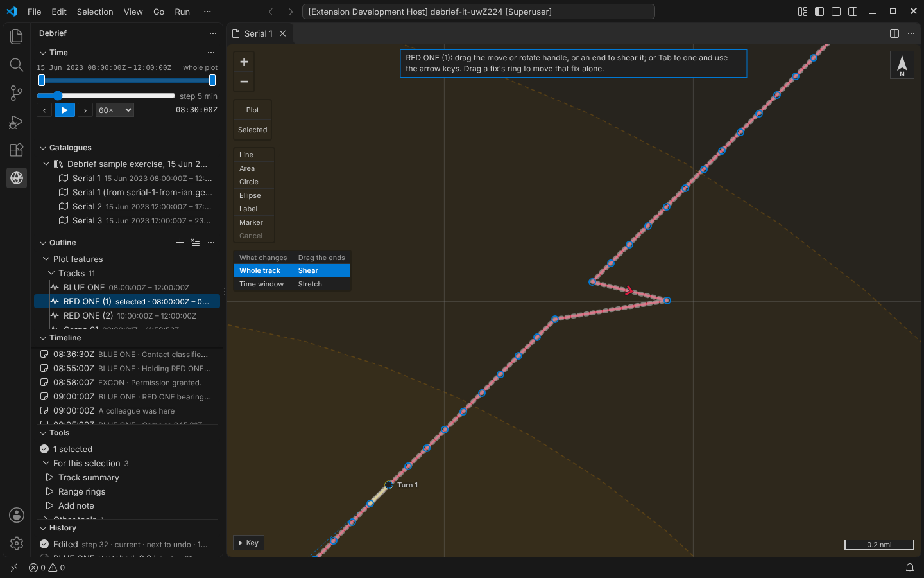Screen dimensions: 924x578
Task: Click the add plus icon in Outline header
Action: (180, 243)
